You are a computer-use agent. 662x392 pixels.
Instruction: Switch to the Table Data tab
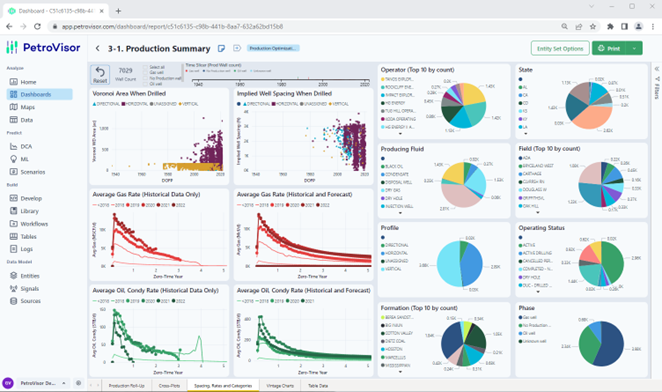(317, 386)
